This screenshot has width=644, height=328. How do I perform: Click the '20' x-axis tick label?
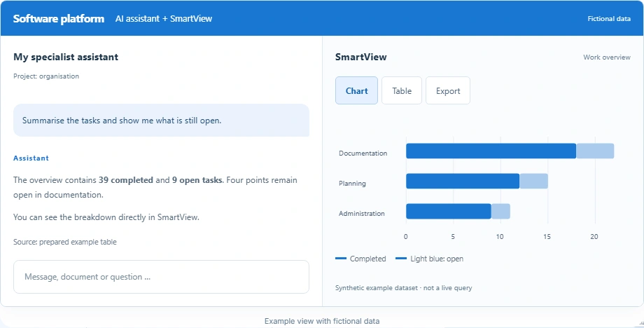(x=594, y=237)
